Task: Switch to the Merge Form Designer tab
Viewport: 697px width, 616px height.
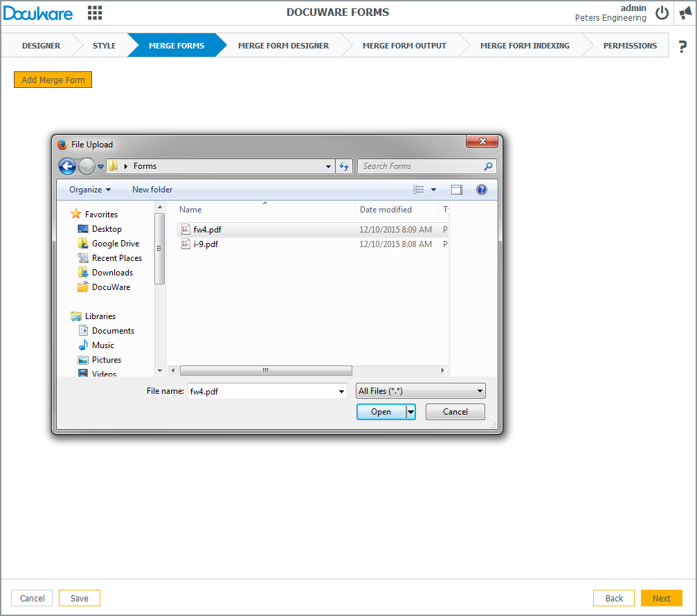Action: (283, 46)
